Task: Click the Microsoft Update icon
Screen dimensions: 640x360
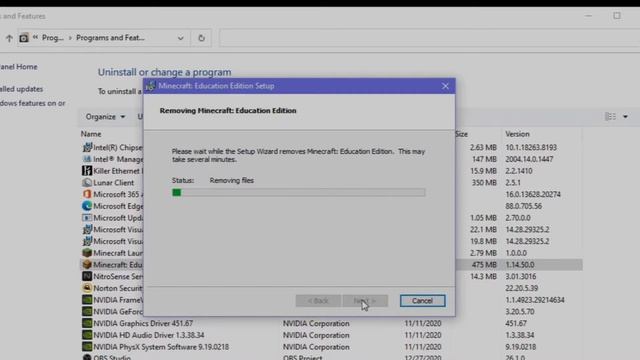Action: [x=87, y=218]
